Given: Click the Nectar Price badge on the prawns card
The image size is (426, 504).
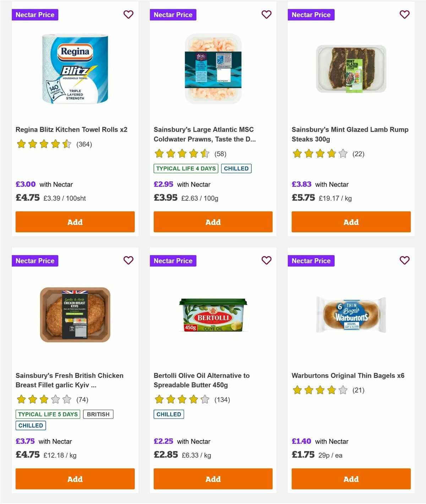Looking at the screenshot, I should [x=173, y=15].
